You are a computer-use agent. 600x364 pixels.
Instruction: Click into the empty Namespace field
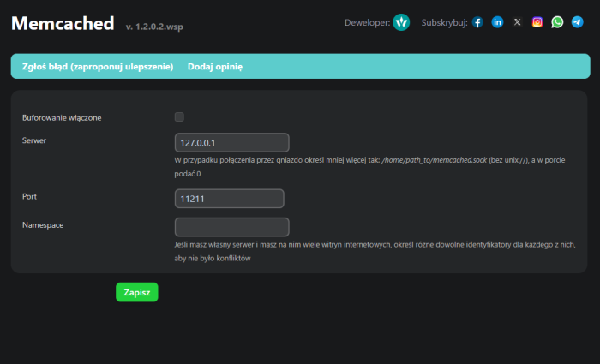pyautogui.click(x=231, y=227)
